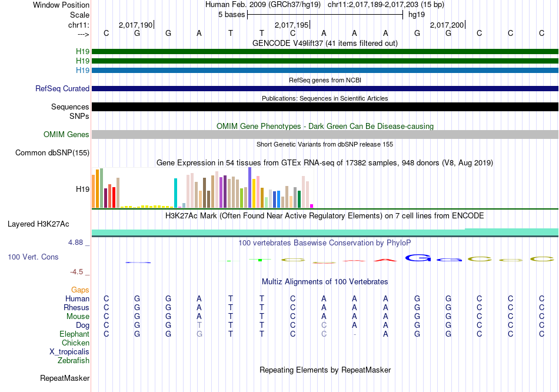This screenshot has height=392, width=559.
Task: Click the chr11:2,017,189-2,017,203 position text
Action: pos(386,5)
